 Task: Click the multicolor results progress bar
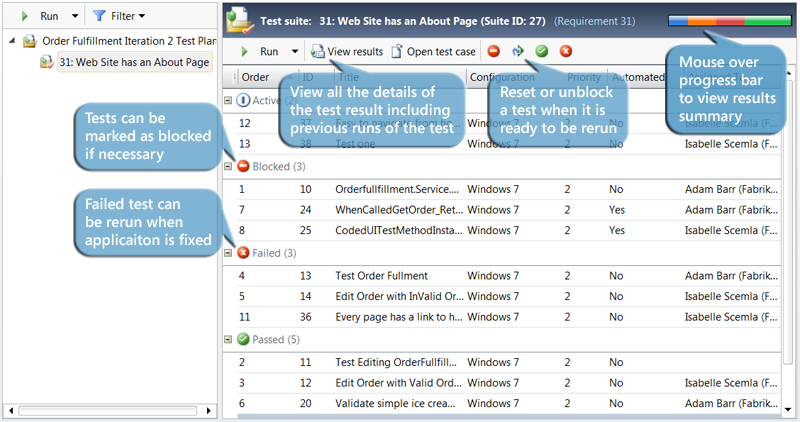click(x=730, y=21)
